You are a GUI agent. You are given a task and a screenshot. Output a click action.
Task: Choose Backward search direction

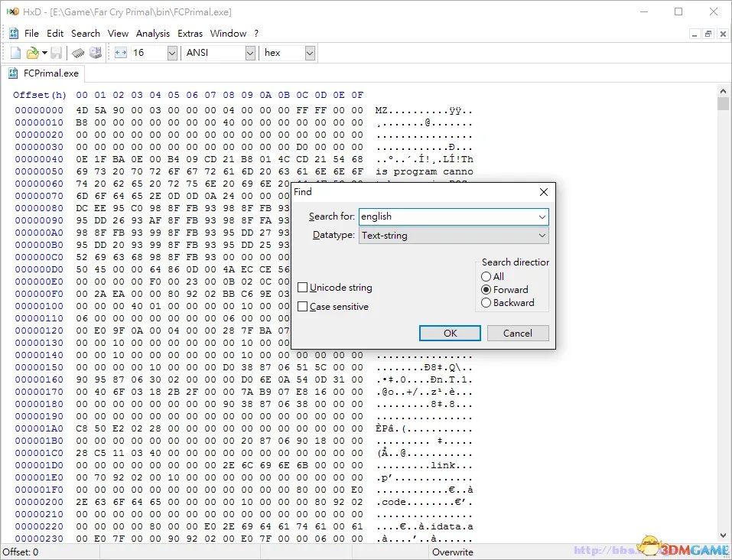(486, 303)
